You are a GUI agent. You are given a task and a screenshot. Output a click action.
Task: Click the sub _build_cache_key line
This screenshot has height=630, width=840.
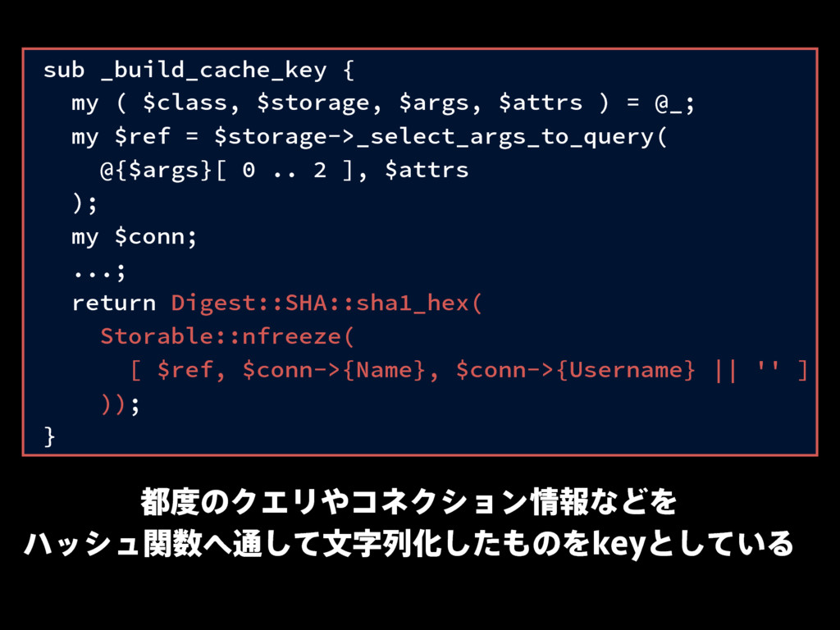click(x=199, y=71)
